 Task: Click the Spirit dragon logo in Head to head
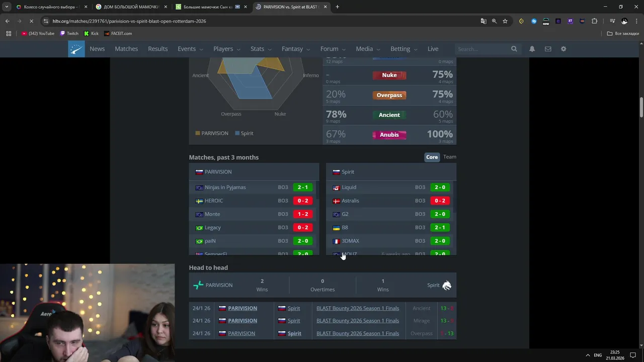click(x=447, y=285)
